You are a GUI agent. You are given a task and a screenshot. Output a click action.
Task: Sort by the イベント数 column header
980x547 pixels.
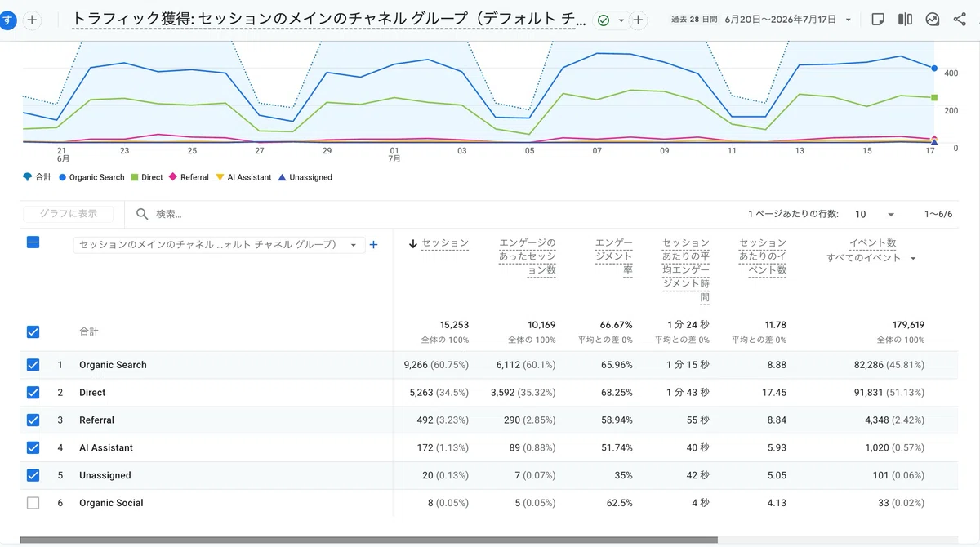point(873,242)
